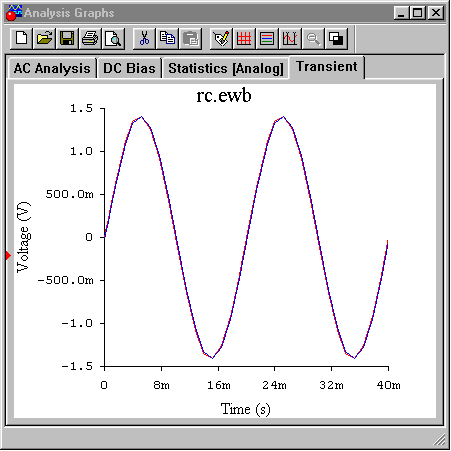Screen dimensions: 451x451
Task: Click the 24m time axis value
Action: click(274, 385)
